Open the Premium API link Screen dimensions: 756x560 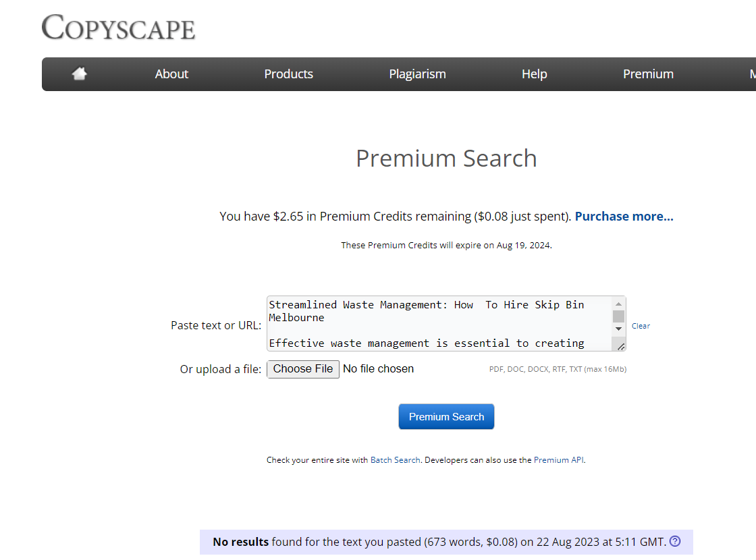559,459
